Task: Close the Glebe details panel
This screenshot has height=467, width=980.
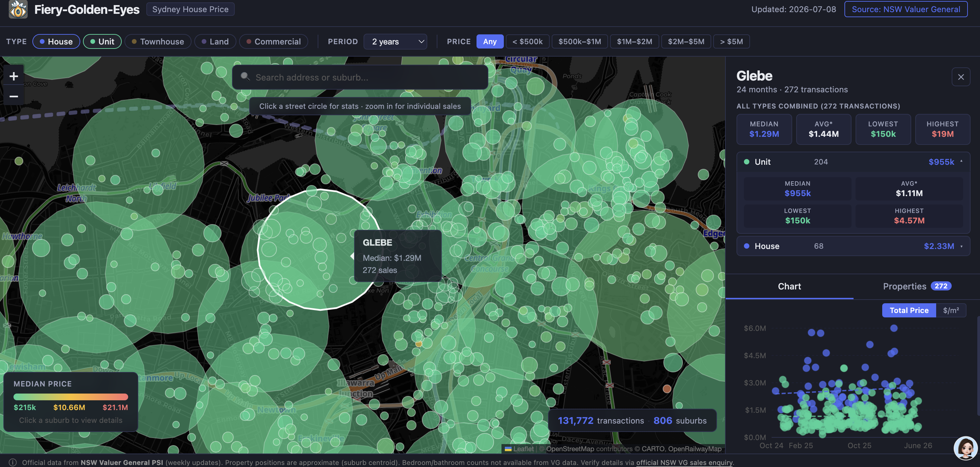Action: (960, 77)
